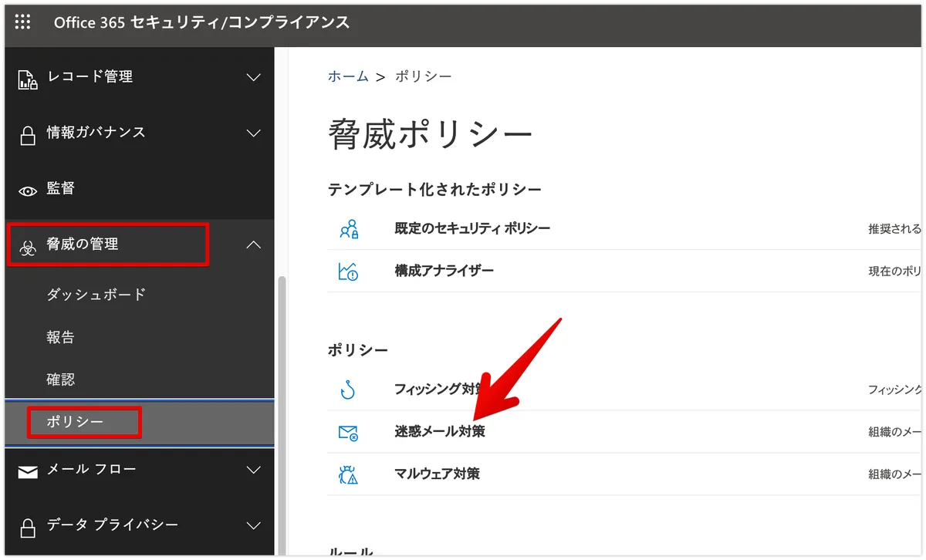Click the Anti-malware bug icon
Image resolution: width=926 pixels, height=560 pixels.
point(348,474)
